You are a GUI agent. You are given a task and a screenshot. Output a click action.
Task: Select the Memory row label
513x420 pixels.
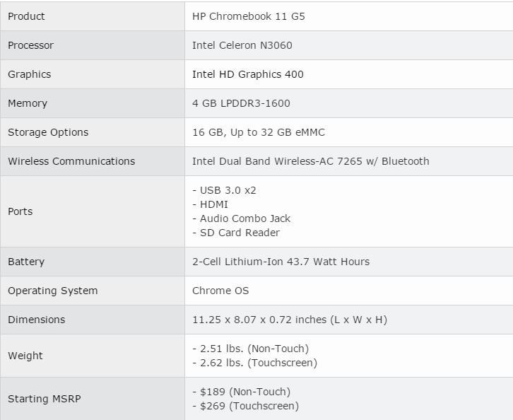28,103
